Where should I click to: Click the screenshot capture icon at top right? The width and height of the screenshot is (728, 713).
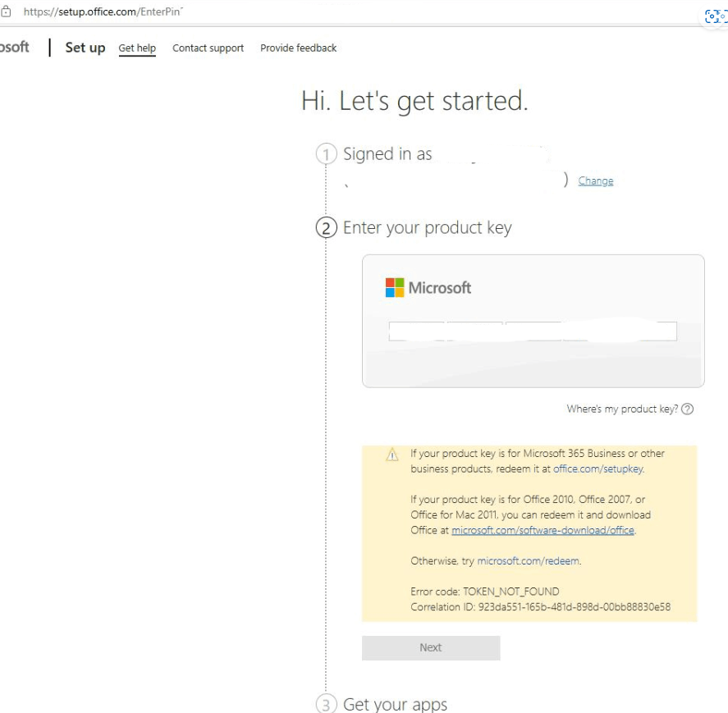tap(714, 16)
